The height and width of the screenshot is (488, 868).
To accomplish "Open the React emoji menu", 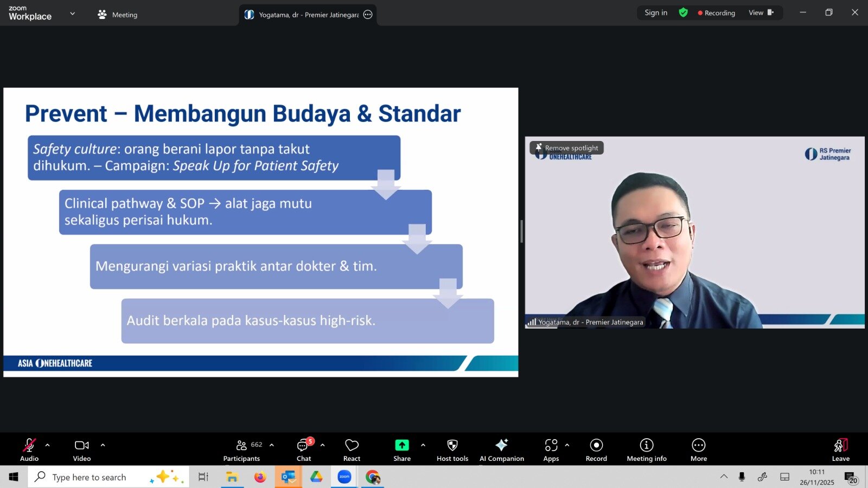I will click(x=352, y=450).
